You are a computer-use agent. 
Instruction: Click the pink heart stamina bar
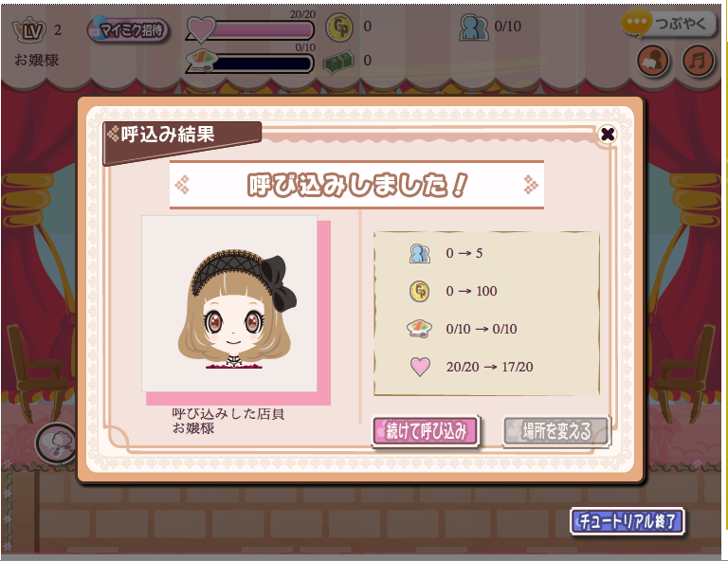pos(250,30)
